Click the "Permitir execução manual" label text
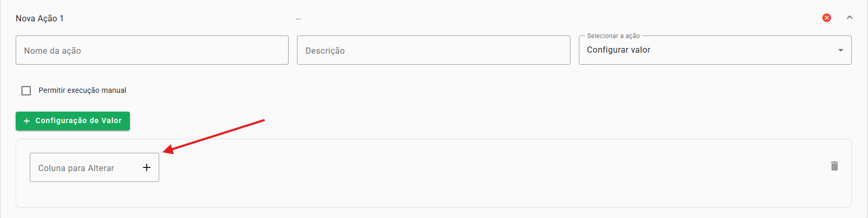 tap(82, 91)
